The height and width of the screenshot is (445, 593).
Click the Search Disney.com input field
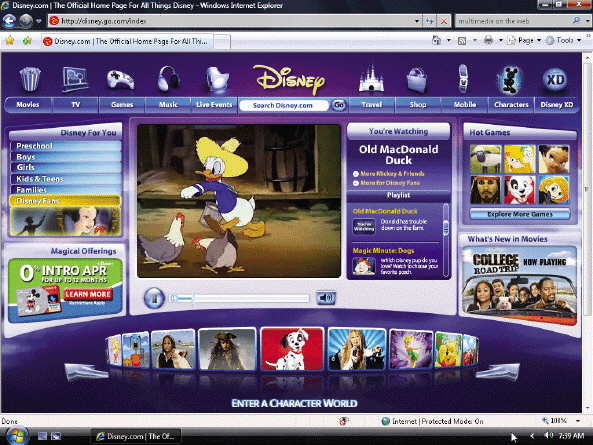(x=283, y=105)
